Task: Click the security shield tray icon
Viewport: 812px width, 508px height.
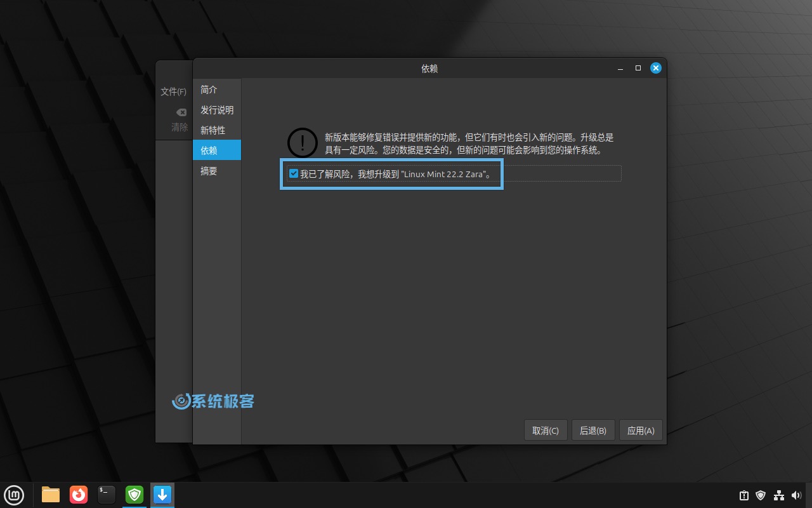Action: tap(761, 495)
